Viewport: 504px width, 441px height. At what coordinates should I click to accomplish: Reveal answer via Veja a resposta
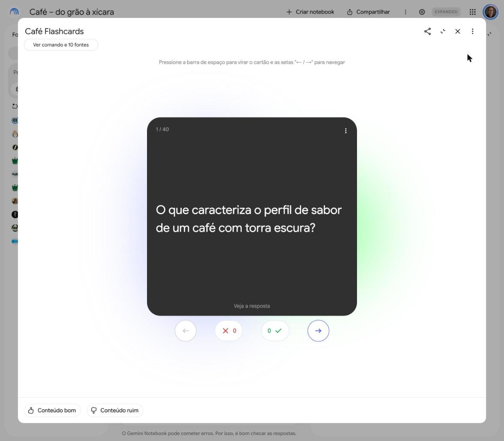click(252, 306)
